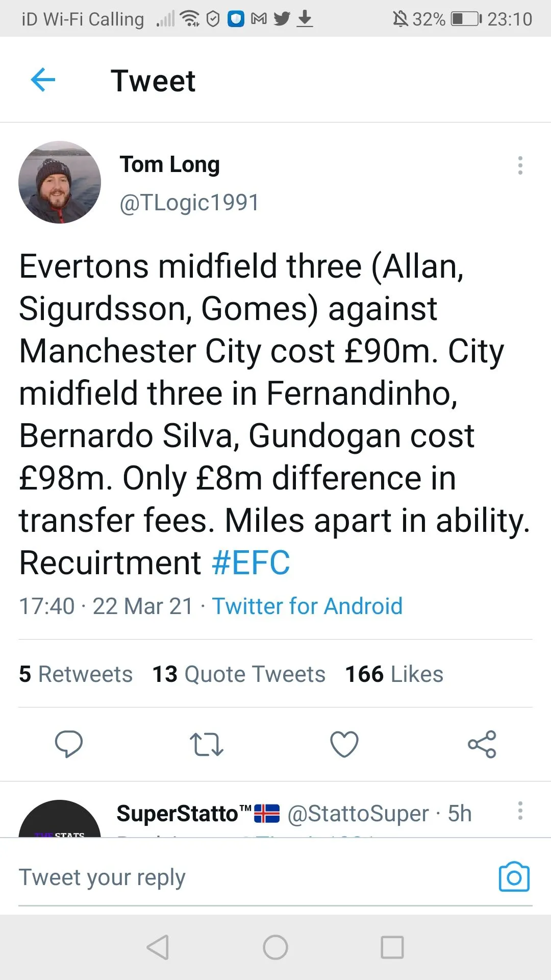Tap the back arrow icon
This screenshot has height=980, width=551.
pyautogui.click(x=43, y=80)
